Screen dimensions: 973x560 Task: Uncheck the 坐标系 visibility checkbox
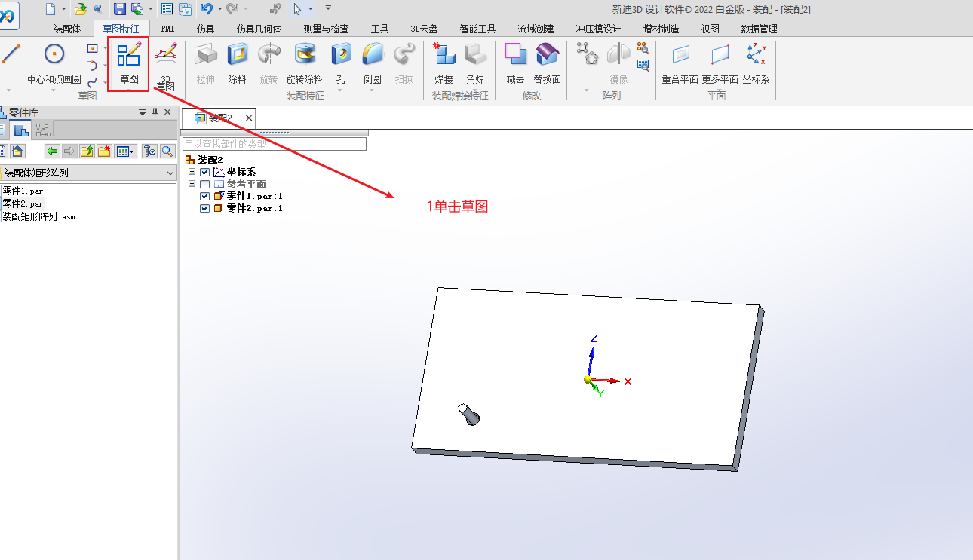tap(205, 173)
